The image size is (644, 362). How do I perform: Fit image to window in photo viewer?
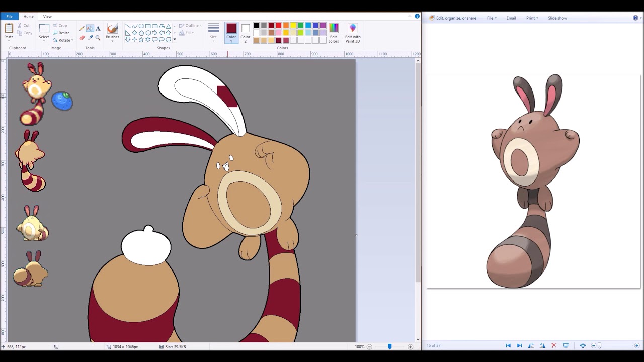coord(583,345)
